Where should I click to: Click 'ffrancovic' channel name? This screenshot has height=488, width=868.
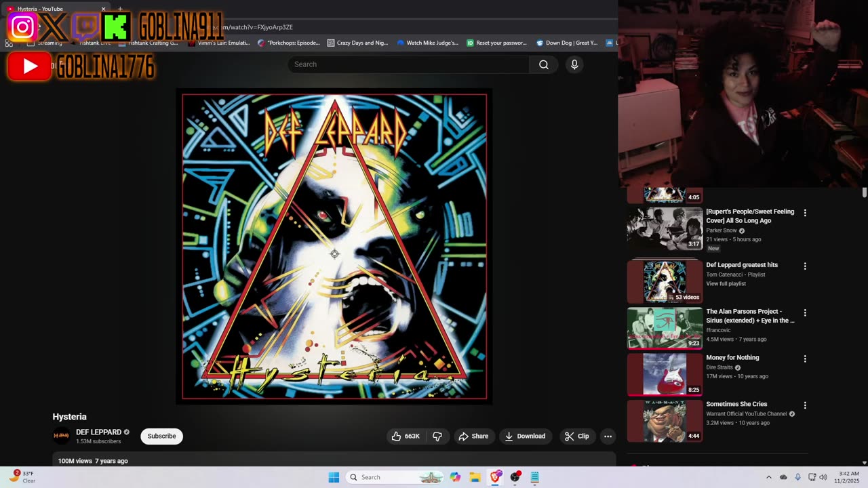tap(718, 330)
